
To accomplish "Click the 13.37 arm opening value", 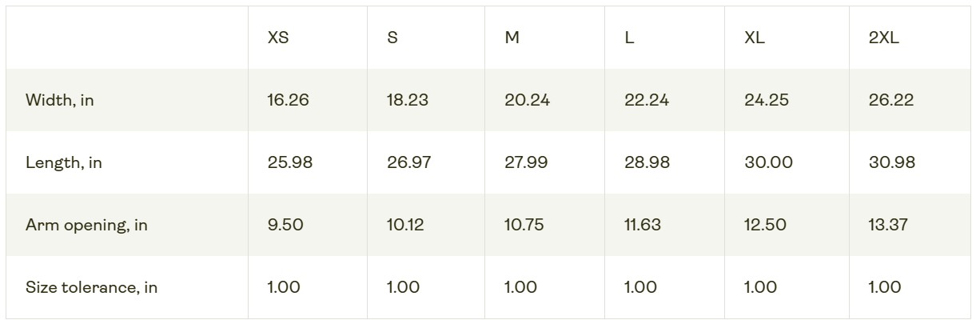I will point(888,226).
